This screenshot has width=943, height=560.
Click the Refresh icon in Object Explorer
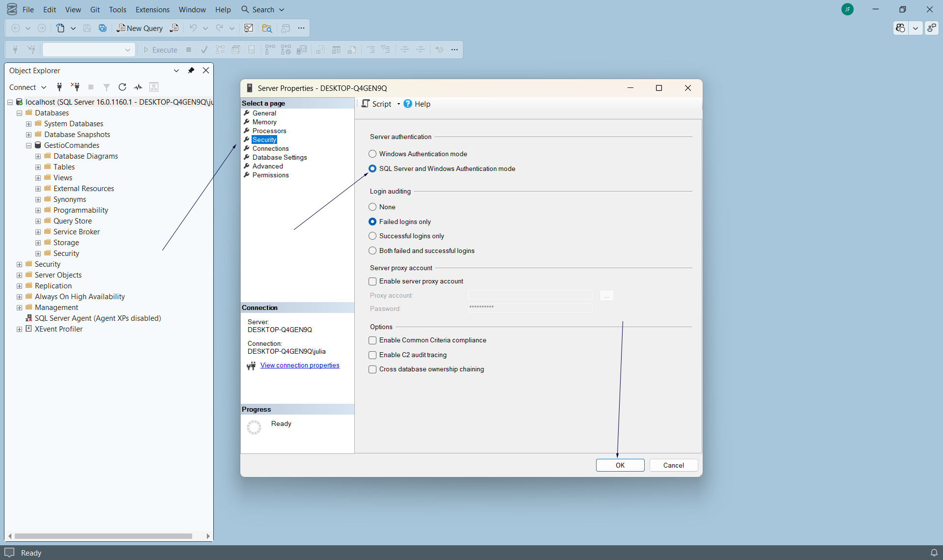(122, 87)
